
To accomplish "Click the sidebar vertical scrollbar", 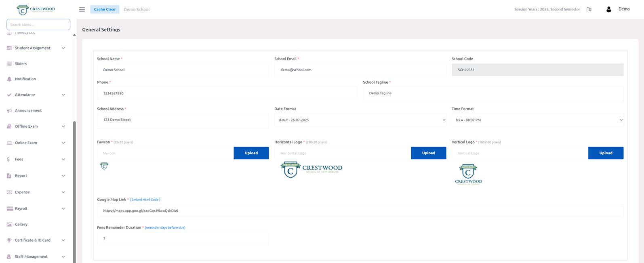I will pyautogui.click(x=74, y=182).
